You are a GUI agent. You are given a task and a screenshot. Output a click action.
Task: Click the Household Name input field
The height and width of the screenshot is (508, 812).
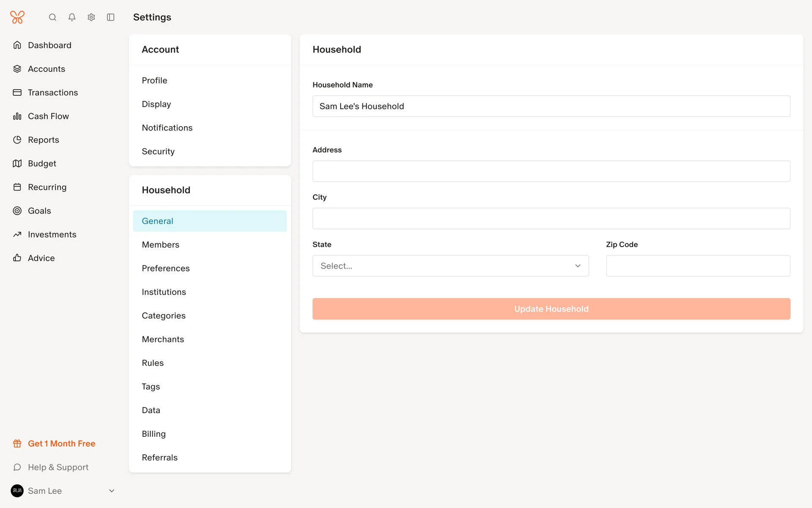coord(551,106)
